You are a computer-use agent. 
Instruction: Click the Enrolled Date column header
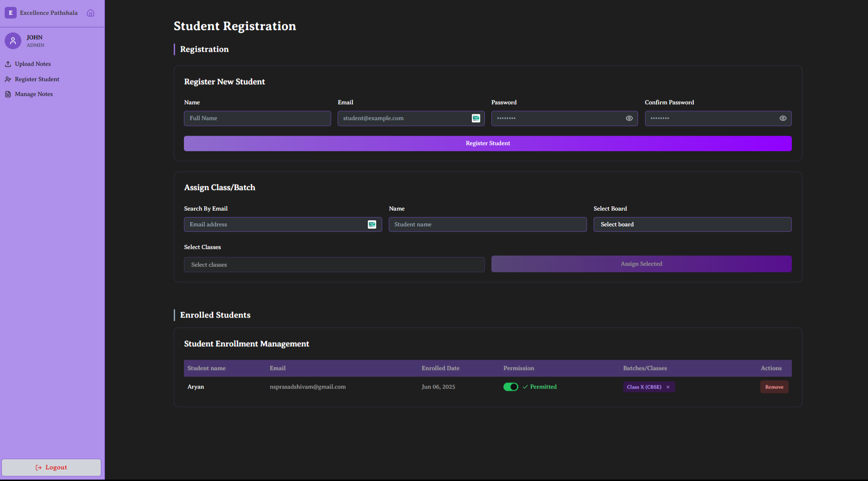441,369
